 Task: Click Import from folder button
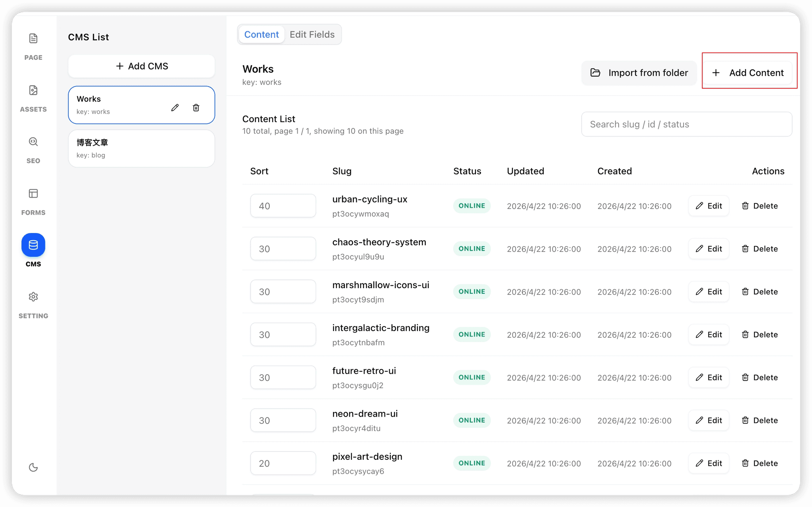639,73
